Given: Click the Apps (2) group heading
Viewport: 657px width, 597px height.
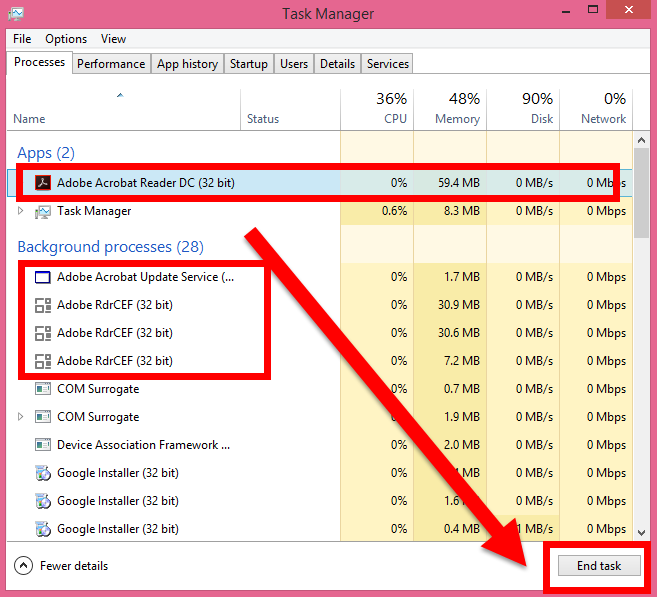Looking at the screenshot, I should [x=46, y=153].
